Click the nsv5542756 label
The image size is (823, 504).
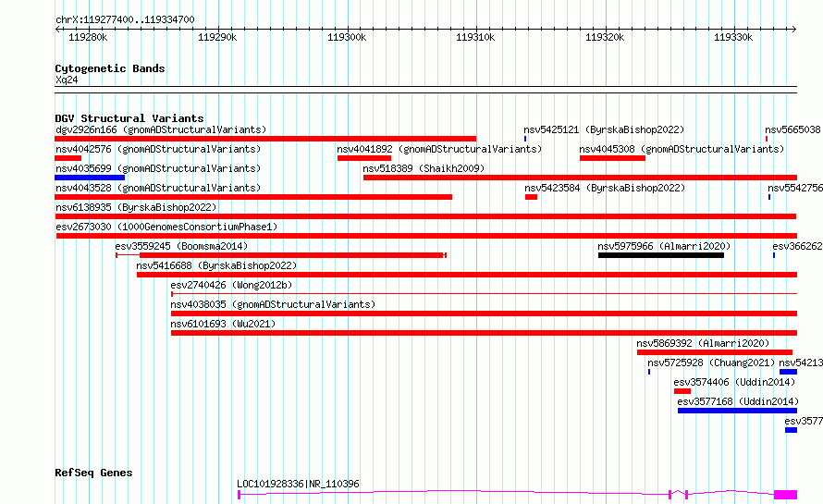pyautogui.click(x=794, y=188)
